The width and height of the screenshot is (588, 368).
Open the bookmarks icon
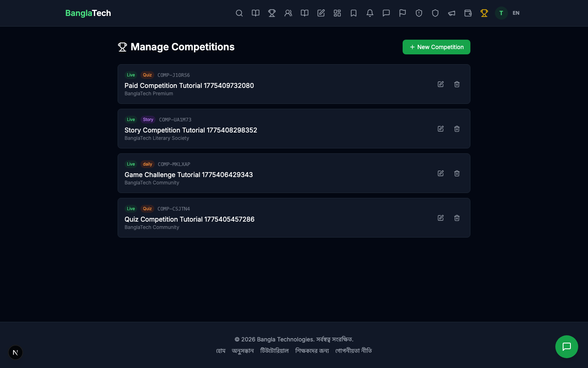pos(354,13)
